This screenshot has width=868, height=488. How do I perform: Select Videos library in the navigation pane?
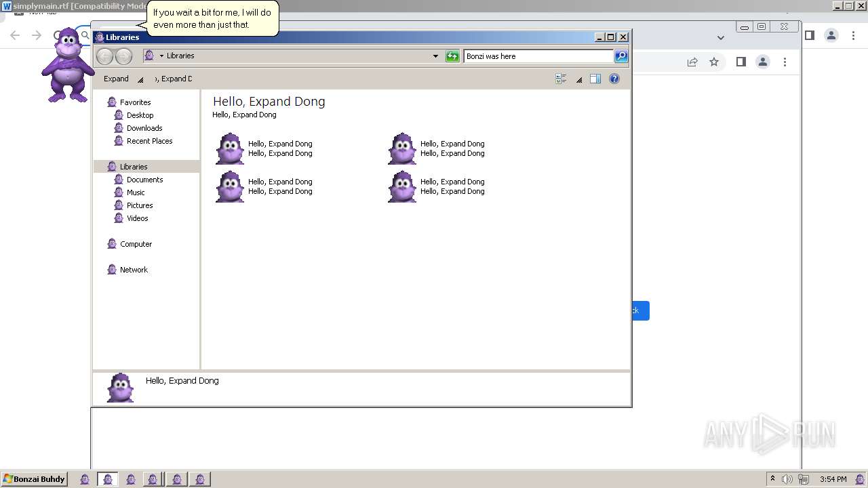click(138, 218)
